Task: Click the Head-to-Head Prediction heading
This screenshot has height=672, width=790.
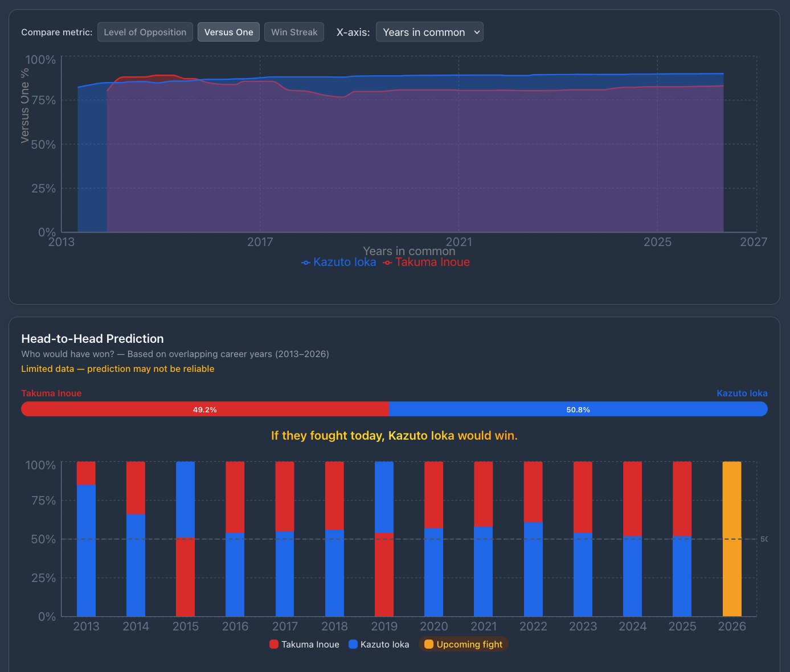Action: [x=92, y=339]
